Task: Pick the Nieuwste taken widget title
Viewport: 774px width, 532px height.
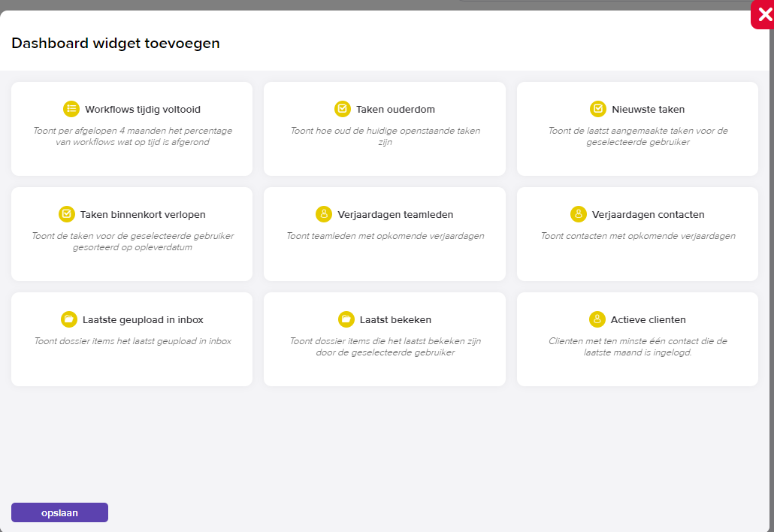Action: (x=648, y=109)
